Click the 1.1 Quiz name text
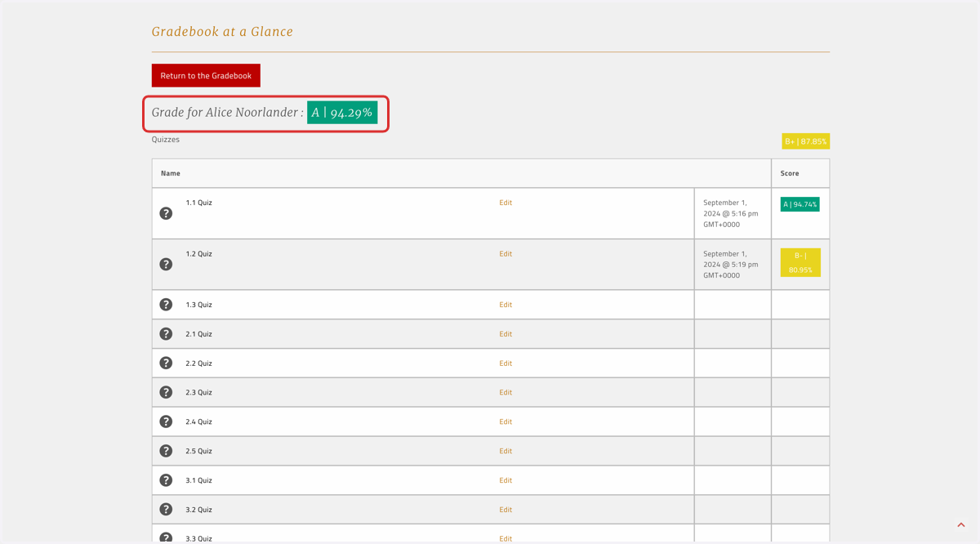980x544 pixels. (x=198, y=203)
